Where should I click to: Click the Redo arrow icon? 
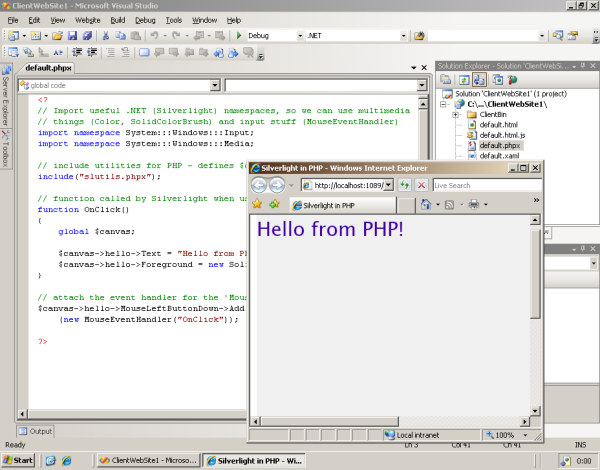176,36
